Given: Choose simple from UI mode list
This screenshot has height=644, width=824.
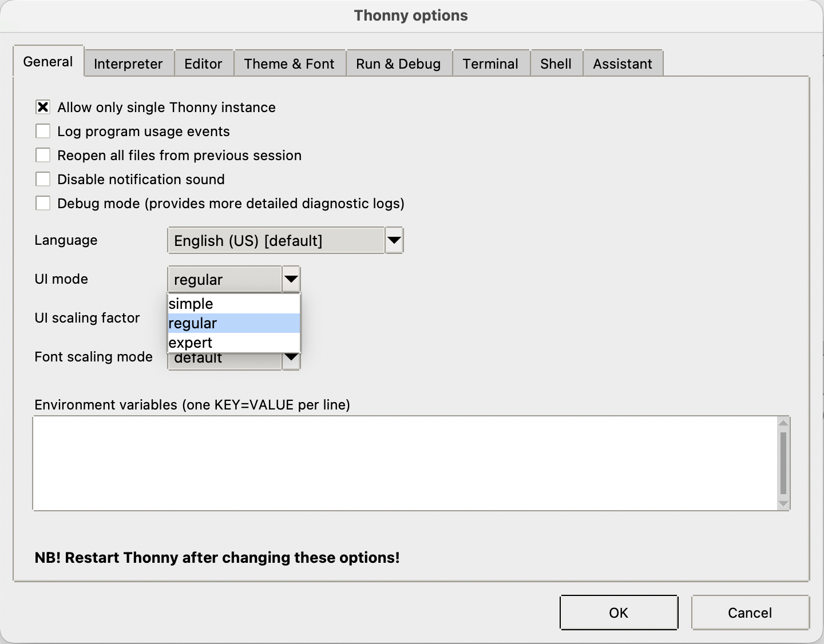Looking at the screenshot, I should 234,304.
